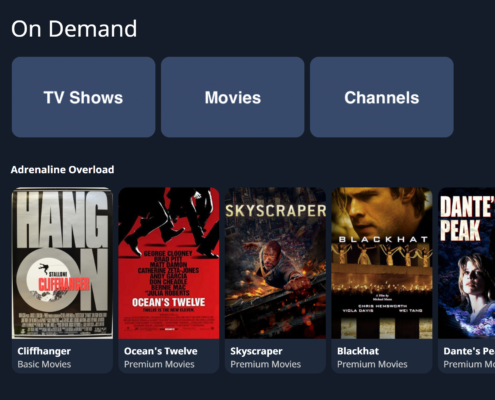This screenshot has height=400, width=495.
Task: Open the TV Shows category
Action: tap(83, 97)
